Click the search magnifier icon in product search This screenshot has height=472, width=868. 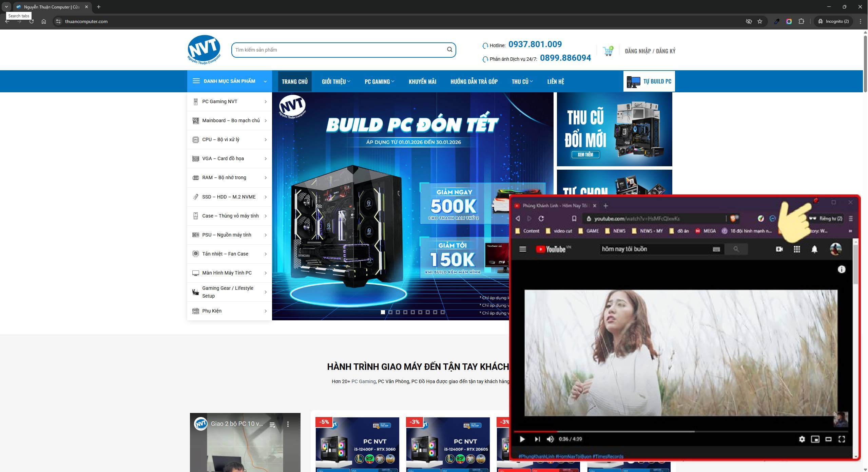tap(449, 50)
